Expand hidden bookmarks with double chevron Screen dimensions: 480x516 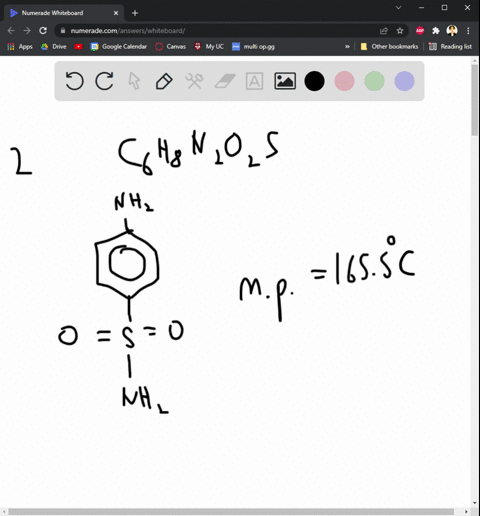(x=347, y=47)
